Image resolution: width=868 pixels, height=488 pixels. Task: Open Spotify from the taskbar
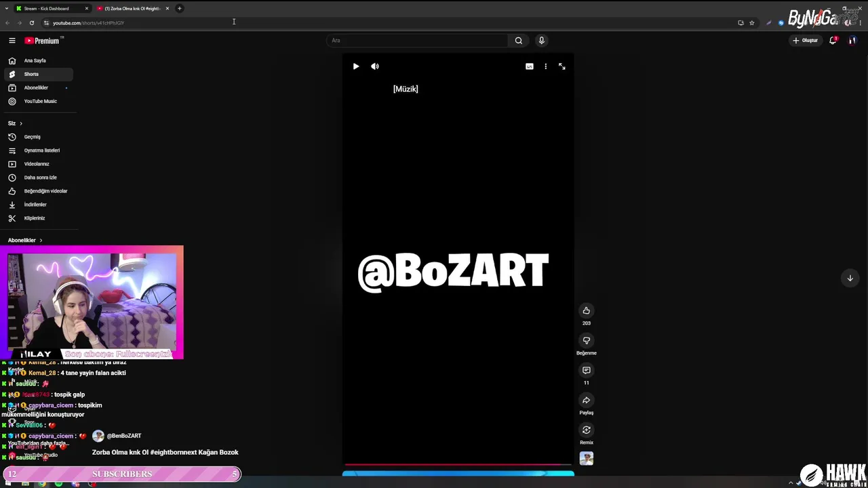coord(59,483)
